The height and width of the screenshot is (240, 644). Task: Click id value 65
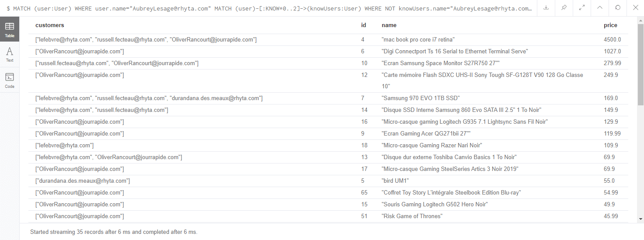pos(364,193)
